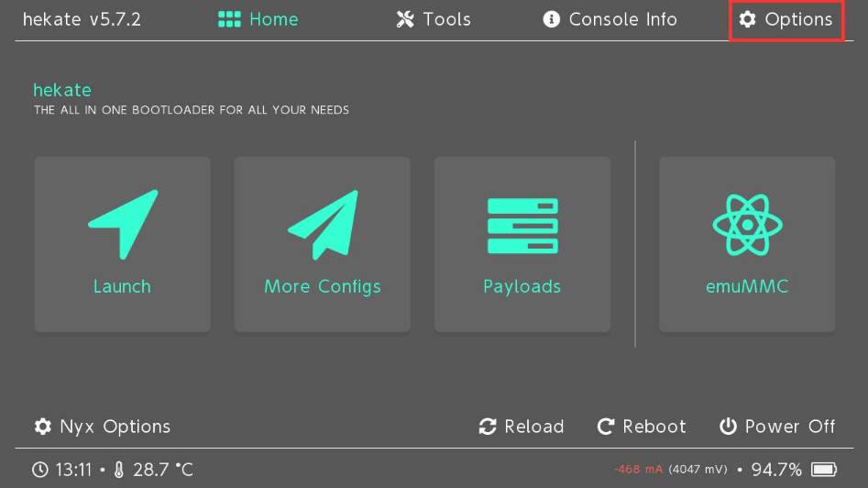Screen dimensions: 868x488
Task: Go to the Console Info tab
Action: point(610,19)
